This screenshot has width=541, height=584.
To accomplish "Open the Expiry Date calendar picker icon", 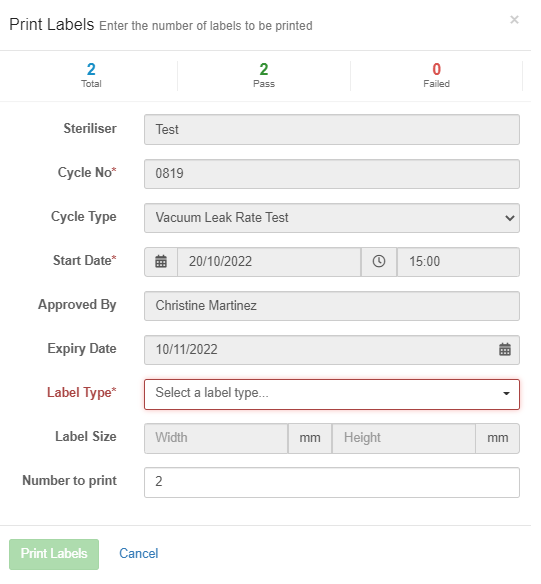I will pos(505,349).
